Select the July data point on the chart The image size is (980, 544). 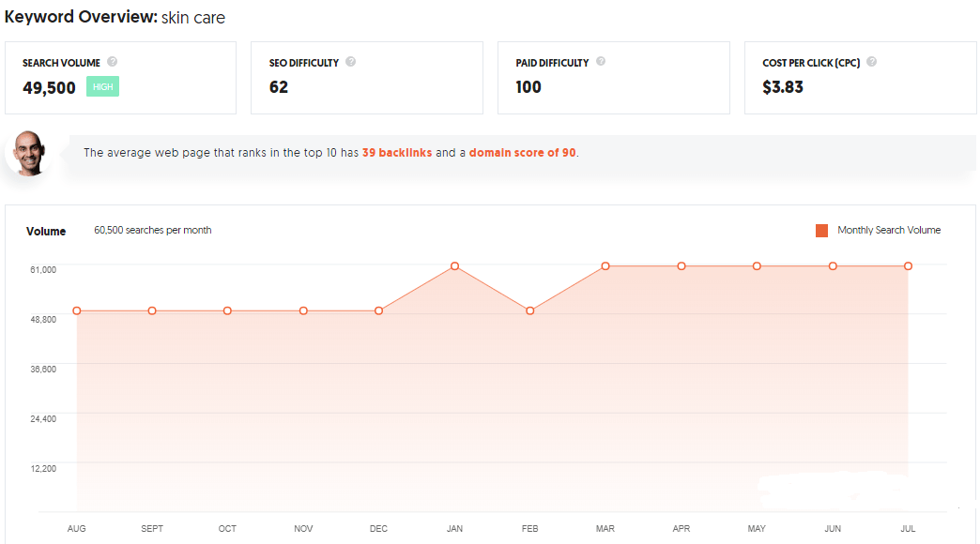click(x=908, y=266)
